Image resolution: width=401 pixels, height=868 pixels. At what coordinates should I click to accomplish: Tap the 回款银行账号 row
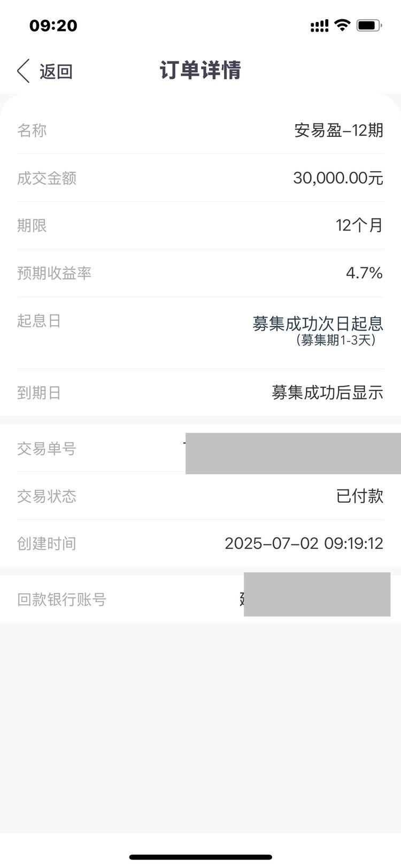click(x=200, y=599)
